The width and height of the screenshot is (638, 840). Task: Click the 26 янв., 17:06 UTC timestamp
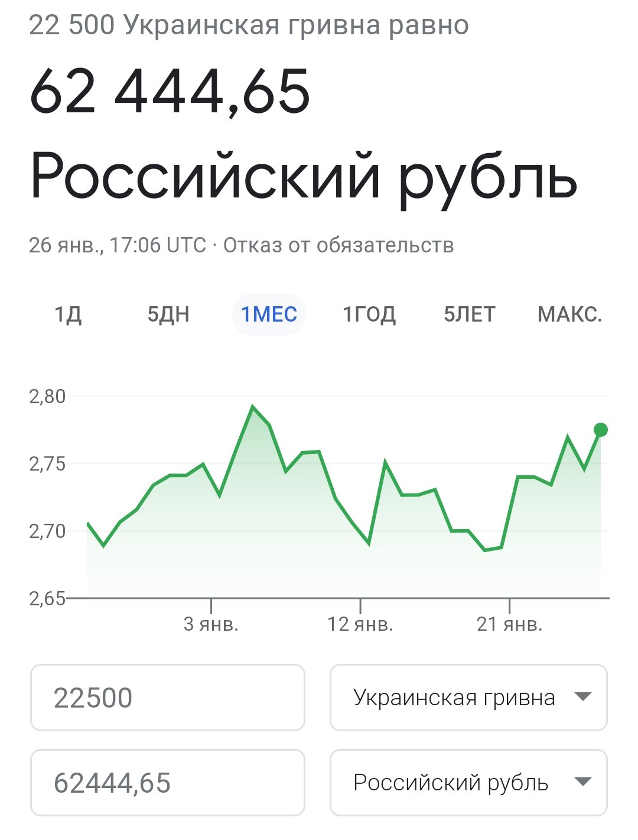(x=117, y=245)
